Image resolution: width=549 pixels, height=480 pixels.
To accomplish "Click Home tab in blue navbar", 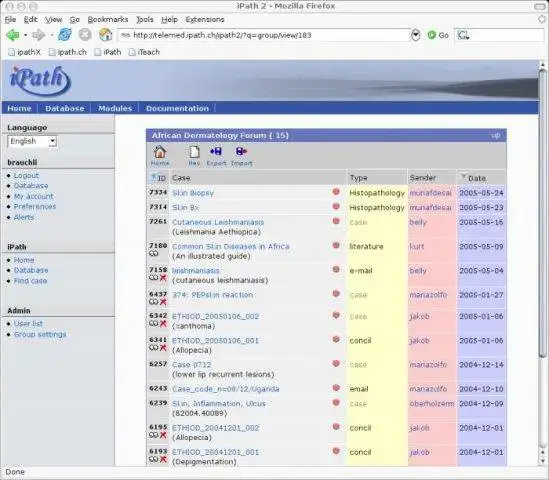I will pos(19,109).
